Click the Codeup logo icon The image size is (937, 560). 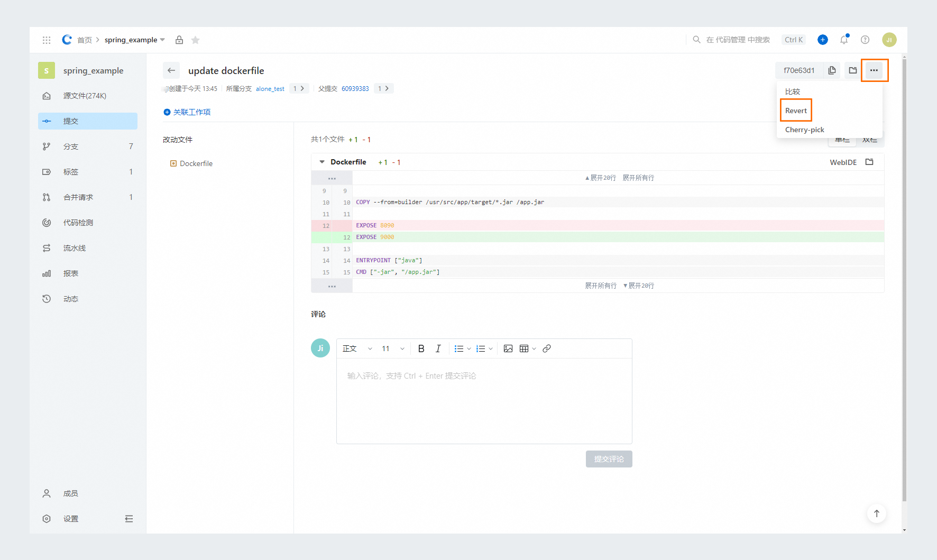[67, 40]
